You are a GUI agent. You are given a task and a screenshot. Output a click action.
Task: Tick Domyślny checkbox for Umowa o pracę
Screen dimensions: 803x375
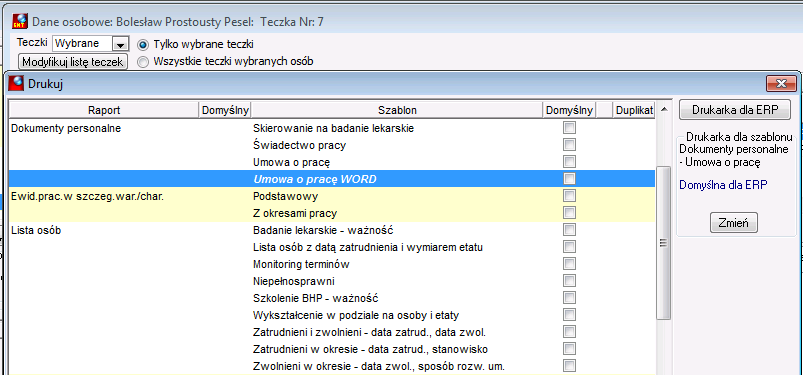tap(569, 162)
